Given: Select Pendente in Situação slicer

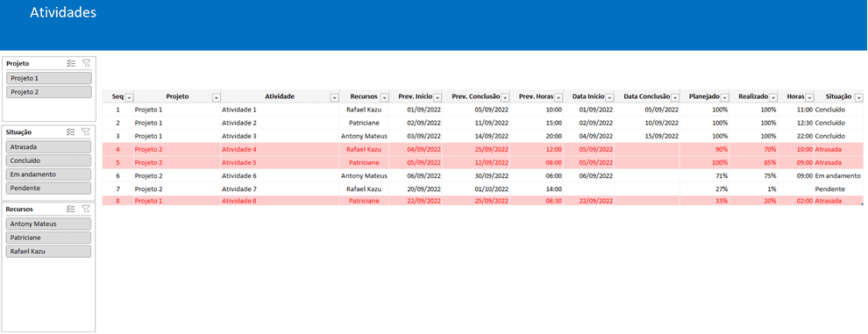Looking at the screenshot, I should click(49, 188).
